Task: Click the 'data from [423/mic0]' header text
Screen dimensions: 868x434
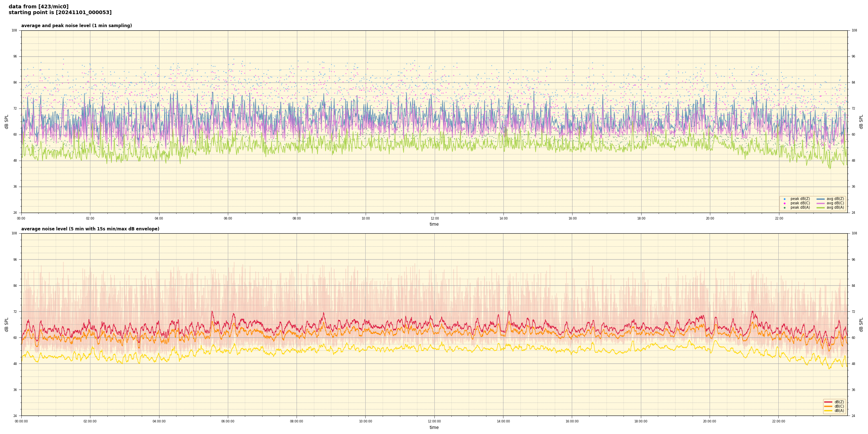Action: (38, 7)
